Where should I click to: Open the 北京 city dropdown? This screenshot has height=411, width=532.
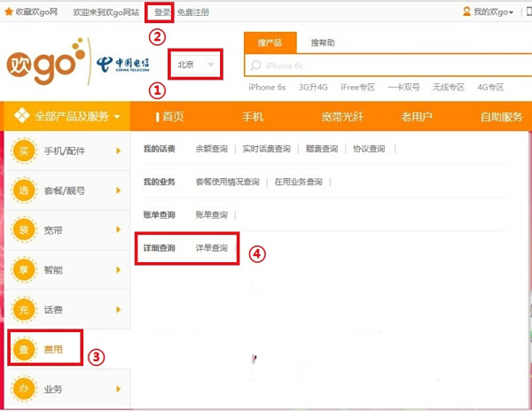[x=195, y=65]
